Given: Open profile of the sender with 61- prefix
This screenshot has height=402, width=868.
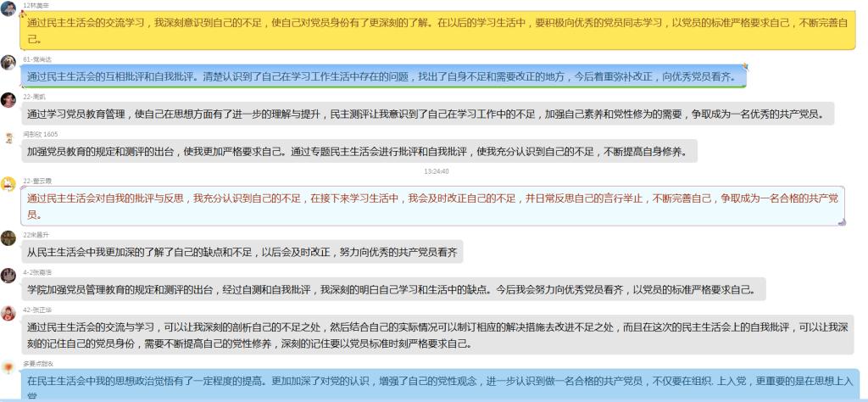Looking at the screenshot, I should [8, 63].
